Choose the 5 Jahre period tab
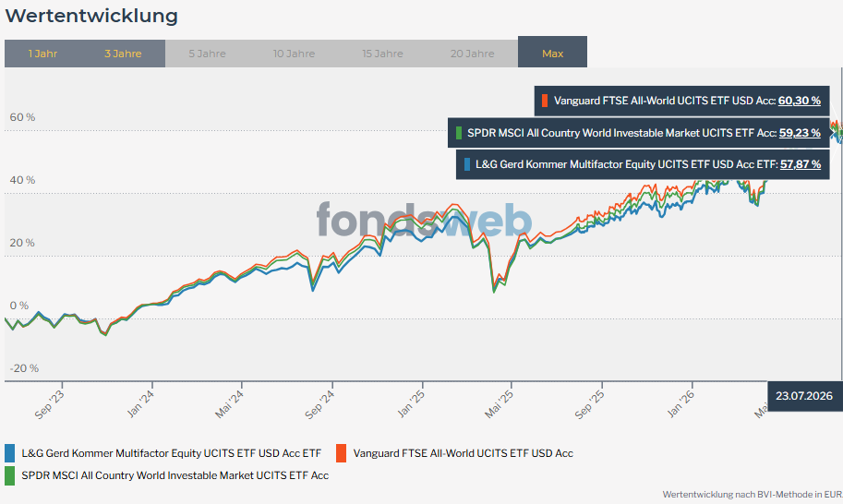The width and height of the screenshot is (843, 504). (x=207, y=54)
